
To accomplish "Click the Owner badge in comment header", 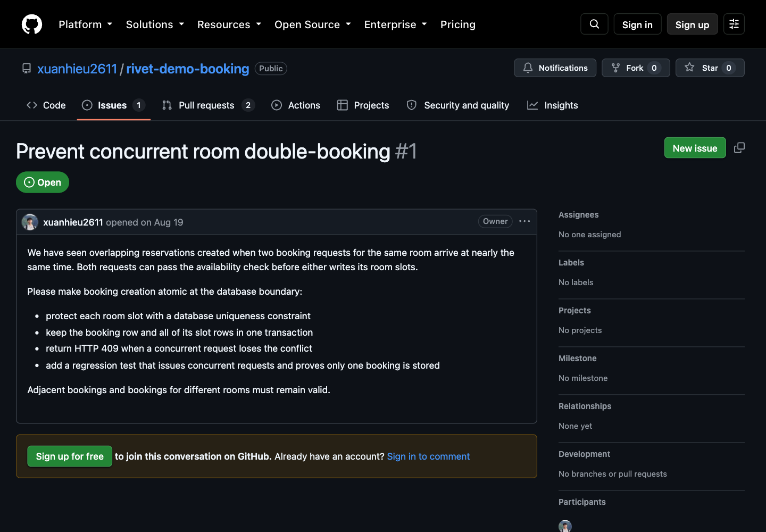I will tap(495, 221).
